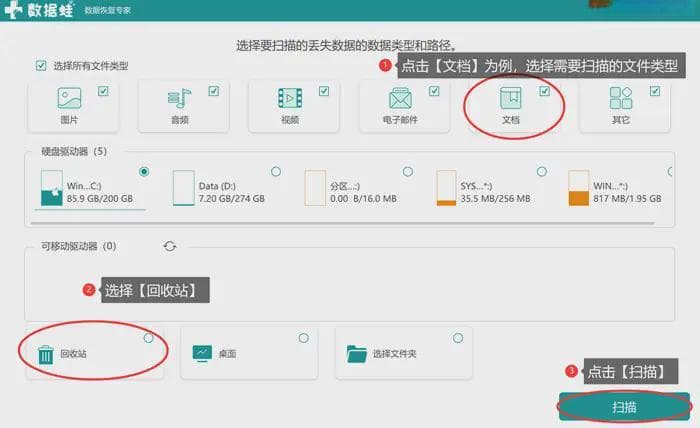Click the 桌面 desktop monitor icon
This screenshot has height=428, width=700.
click(202, 353)
